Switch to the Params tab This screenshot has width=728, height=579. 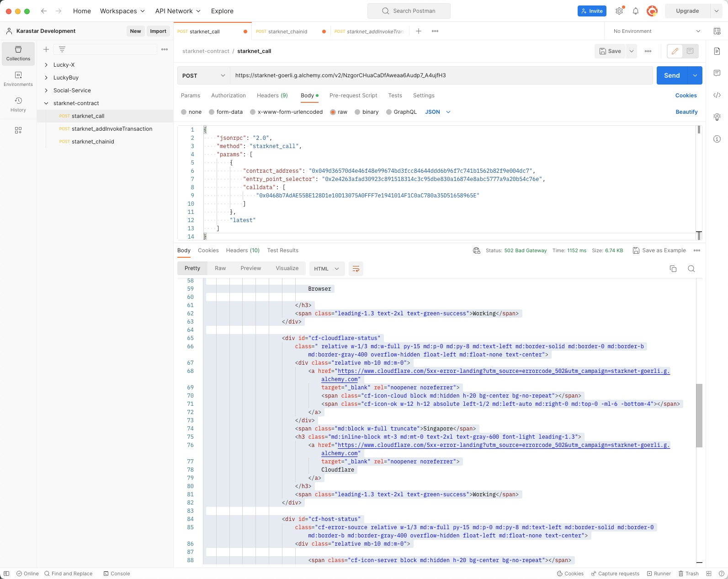(191, 96)
